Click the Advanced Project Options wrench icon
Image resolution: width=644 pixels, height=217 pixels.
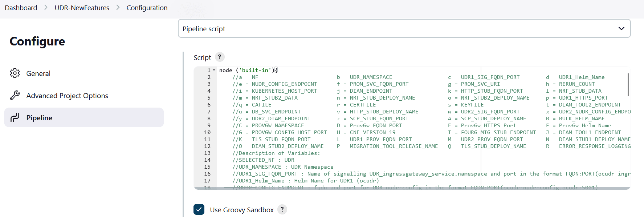point(15,95)
